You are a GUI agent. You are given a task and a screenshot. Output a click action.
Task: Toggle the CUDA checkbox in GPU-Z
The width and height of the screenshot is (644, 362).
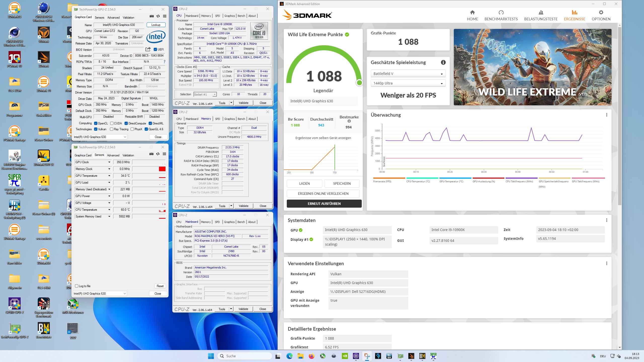point(112,123)
